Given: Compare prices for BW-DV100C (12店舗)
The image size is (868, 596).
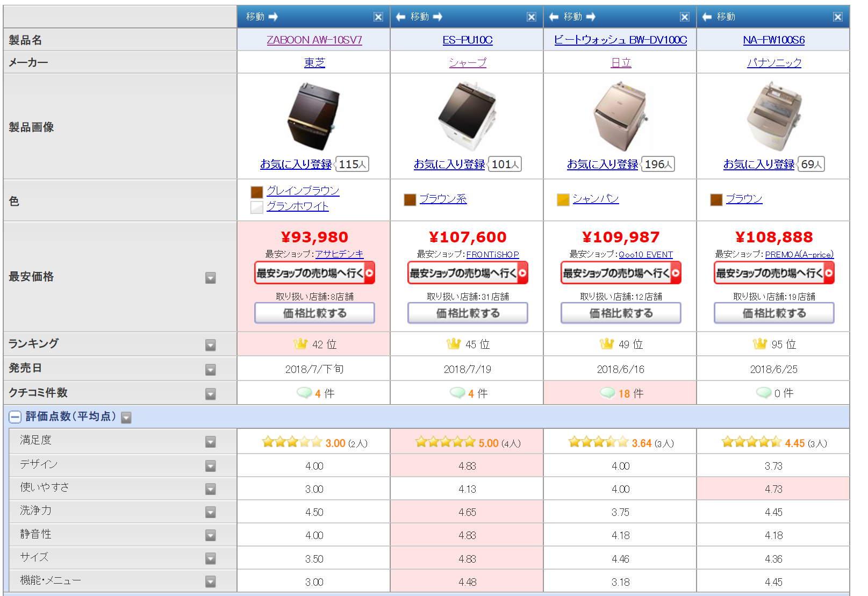Looking at the screenshot, I should point(621,313).
